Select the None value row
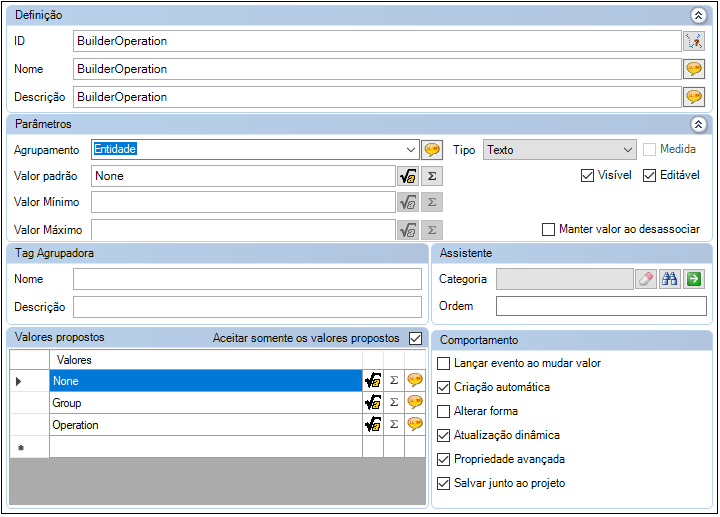 point(206,381)
